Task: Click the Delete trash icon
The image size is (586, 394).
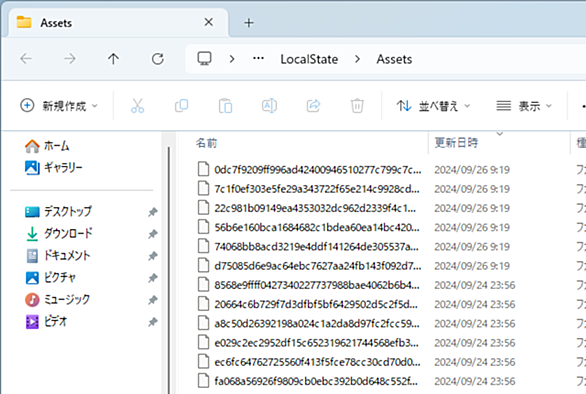Action: coord(357,106)
